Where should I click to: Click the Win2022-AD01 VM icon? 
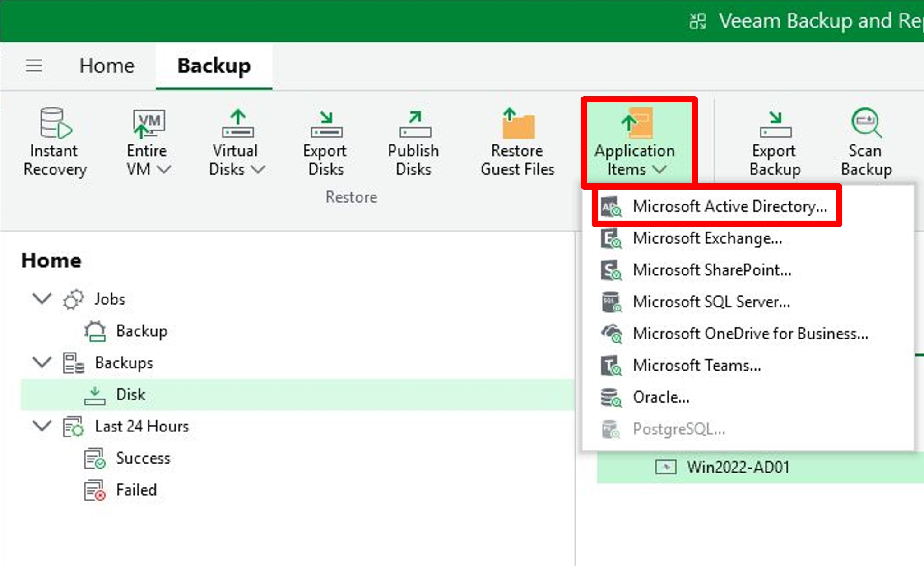pos(666,467)
